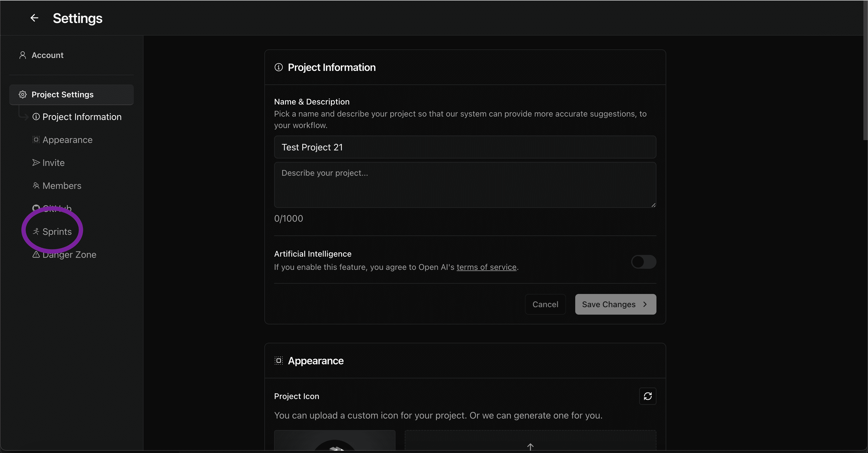The width and height of the screenshot is (868, 453).
Task: Open Appearance sidebar item
Action: point(62,140)
